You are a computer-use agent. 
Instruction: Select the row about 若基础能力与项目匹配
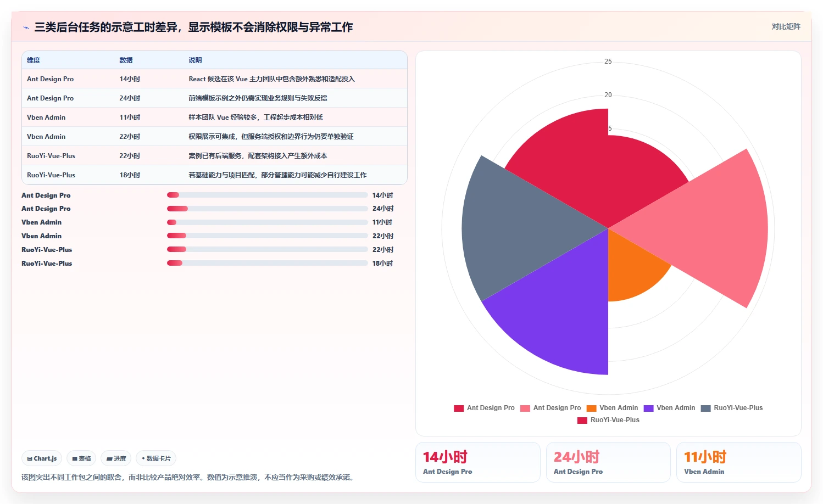(214, 175)
